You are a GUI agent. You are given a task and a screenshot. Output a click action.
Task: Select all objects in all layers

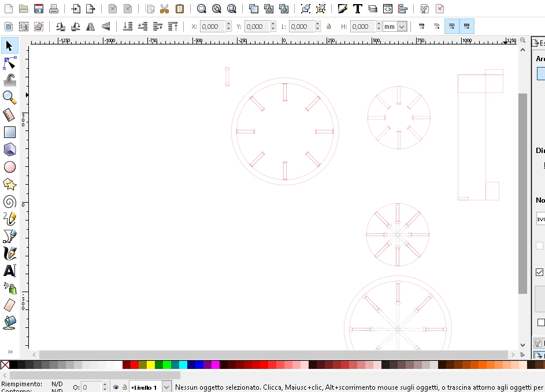coord(24,27)
